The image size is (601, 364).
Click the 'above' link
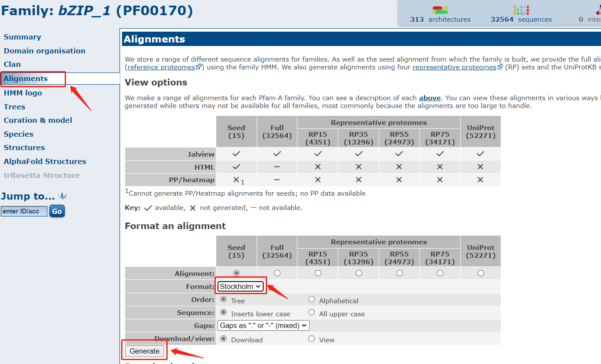(x=430, y=98)
